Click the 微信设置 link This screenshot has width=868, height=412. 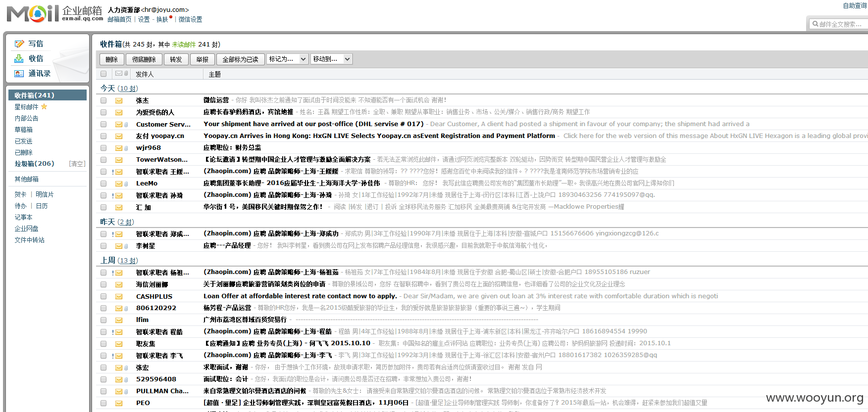click(x=190, y=19)
